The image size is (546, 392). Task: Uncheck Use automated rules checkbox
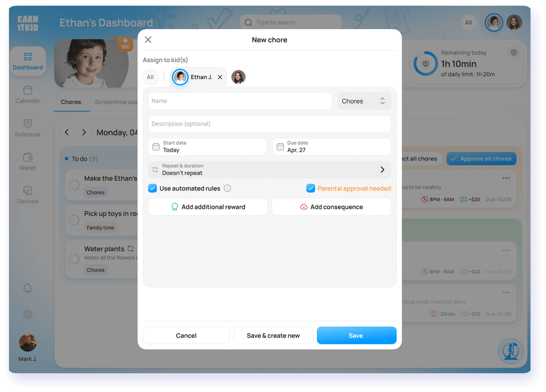pos(152,188)
